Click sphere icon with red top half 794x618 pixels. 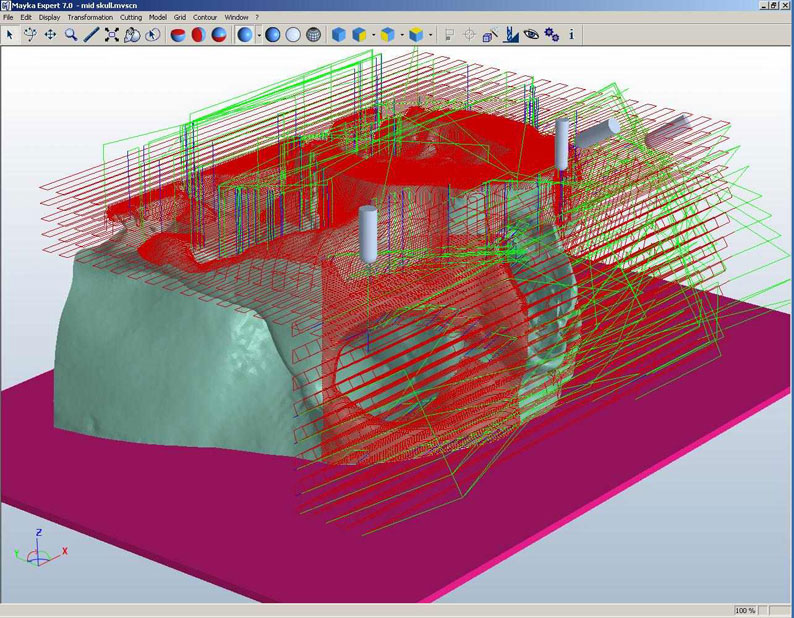(x=178, y=35)
